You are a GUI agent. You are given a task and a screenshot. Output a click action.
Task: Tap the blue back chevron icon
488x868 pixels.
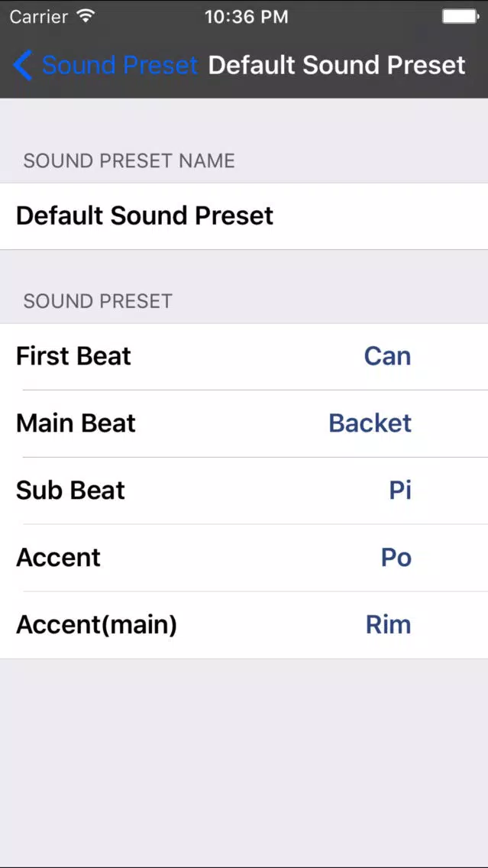[x=23, y=65]
